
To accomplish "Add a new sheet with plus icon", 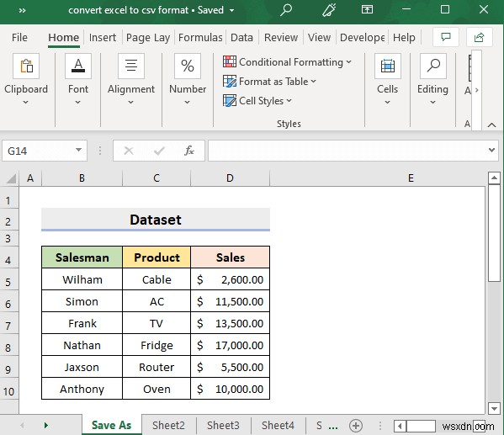I will coord(356,426).
